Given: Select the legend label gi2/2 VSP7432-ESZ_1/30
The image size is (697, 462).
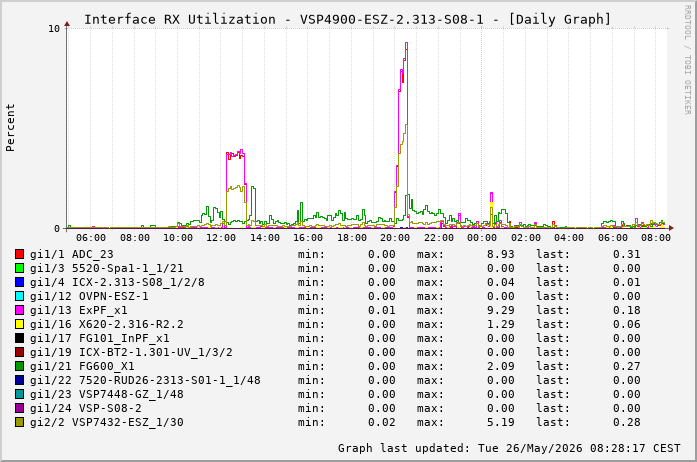Looking at the screenshot, I should tap(107, 422).
